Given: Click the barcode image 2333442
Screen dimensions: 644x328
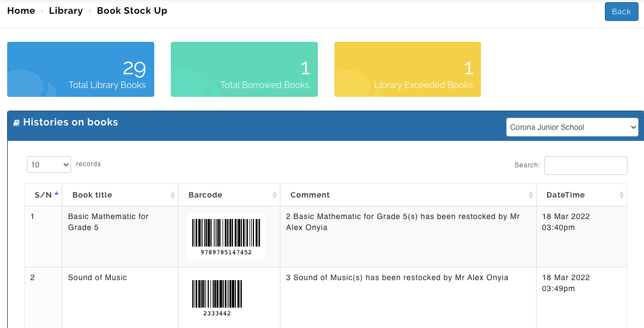Looking at the screenshot, I should [x=217, y=298].
